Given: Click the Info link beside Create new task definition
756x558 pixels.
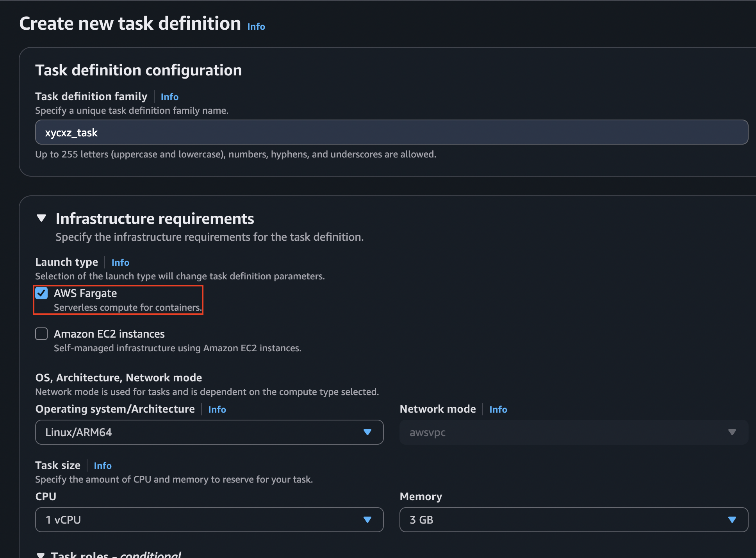Looking at the screenshot, I should coord(256,26).
